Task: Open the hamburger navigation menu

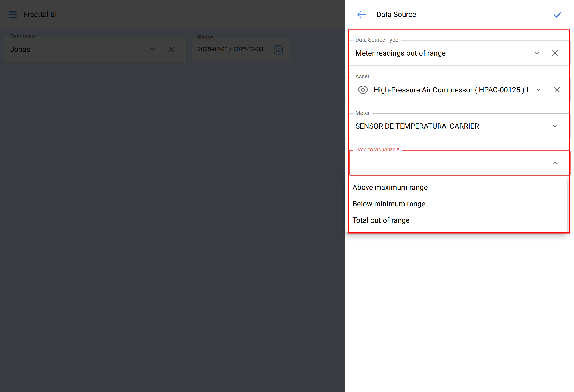Action: 13,15
